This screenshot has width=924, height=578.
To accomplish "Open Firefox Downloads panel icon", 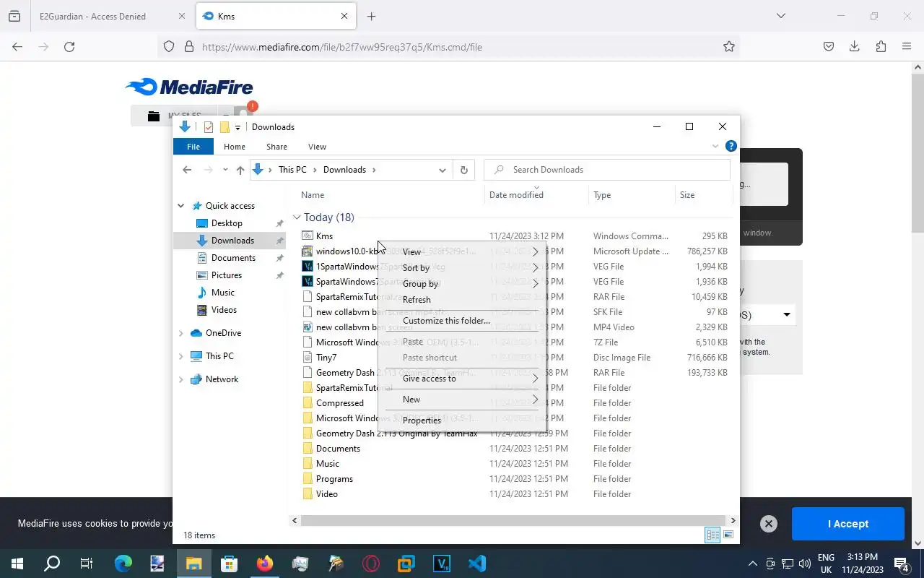I will 854,47.
